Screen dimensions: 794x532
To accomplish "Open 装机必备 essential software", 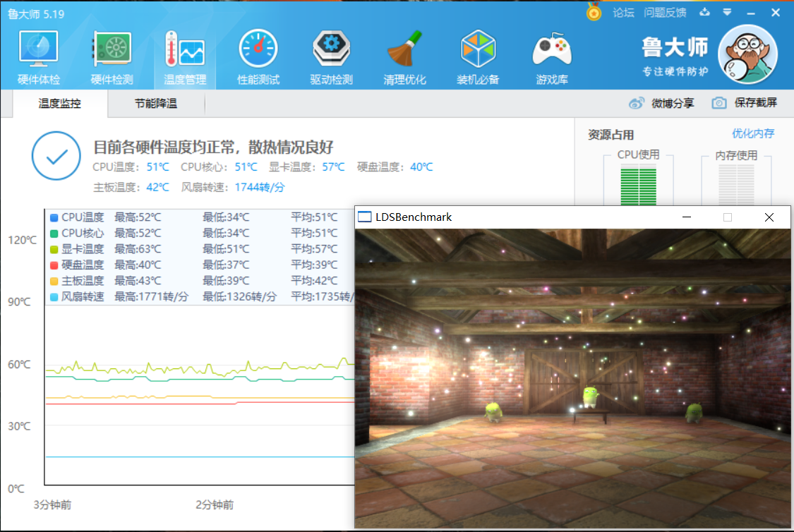I will [x=478, y=57].
